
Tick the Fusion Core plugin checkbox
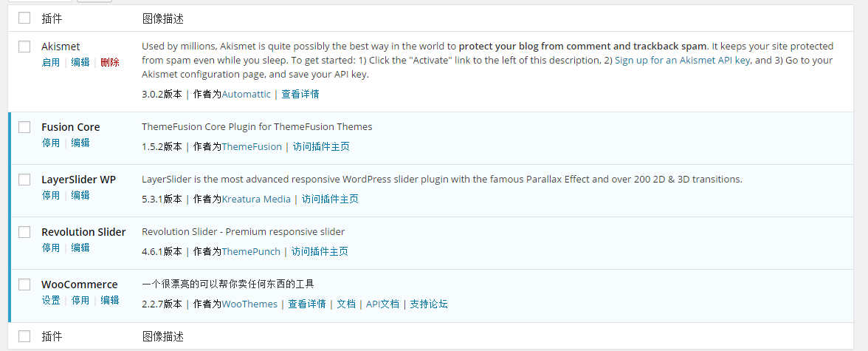pyautogui.click(x=24, y=127)
